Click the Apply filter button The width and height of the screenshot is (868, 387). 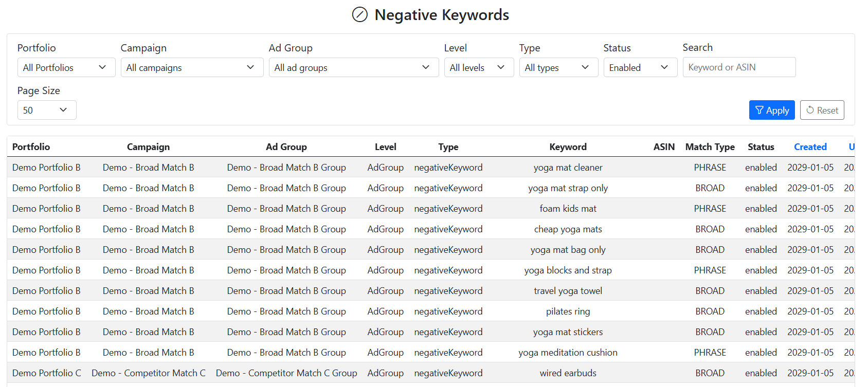(771, 110)
